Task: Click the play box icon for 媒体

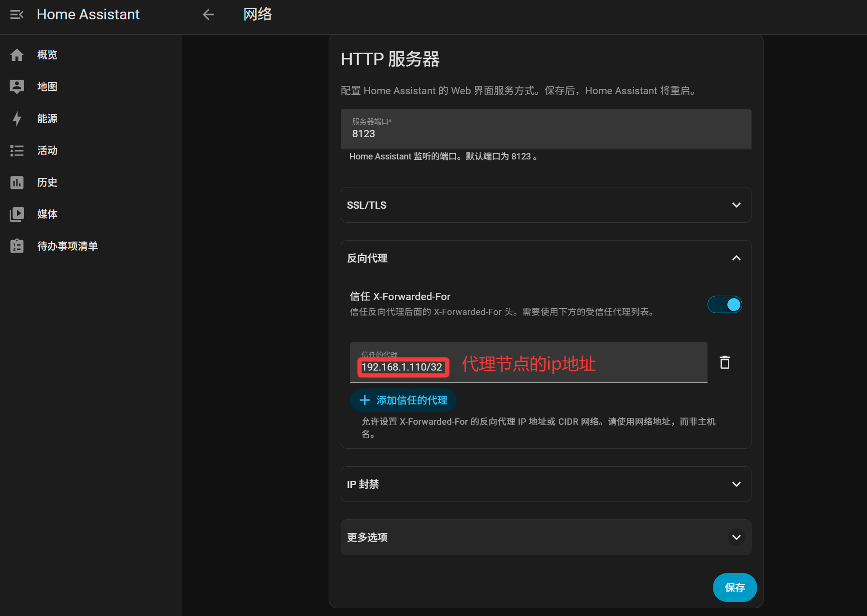Action: click(17, 215)
